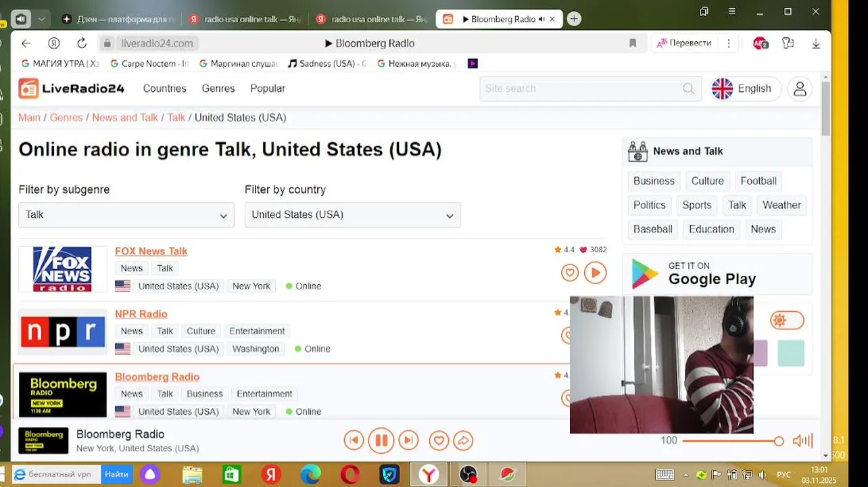Open Talk breadcrumb link
The image size is (868, 487).
(176, 118)
